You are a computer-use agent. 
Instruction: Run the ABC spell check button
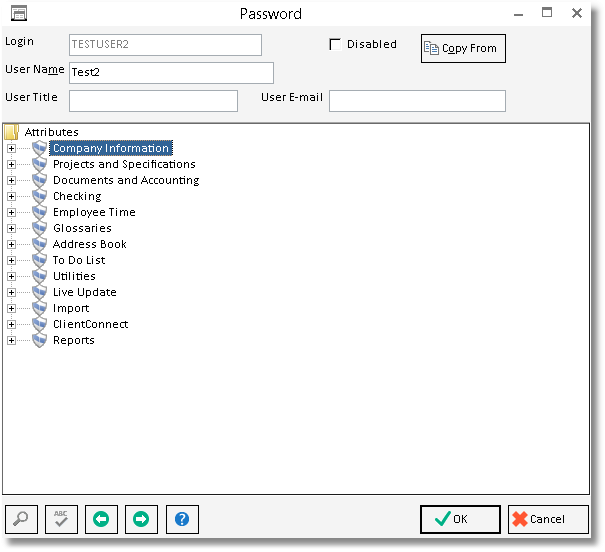pos(61,519)
